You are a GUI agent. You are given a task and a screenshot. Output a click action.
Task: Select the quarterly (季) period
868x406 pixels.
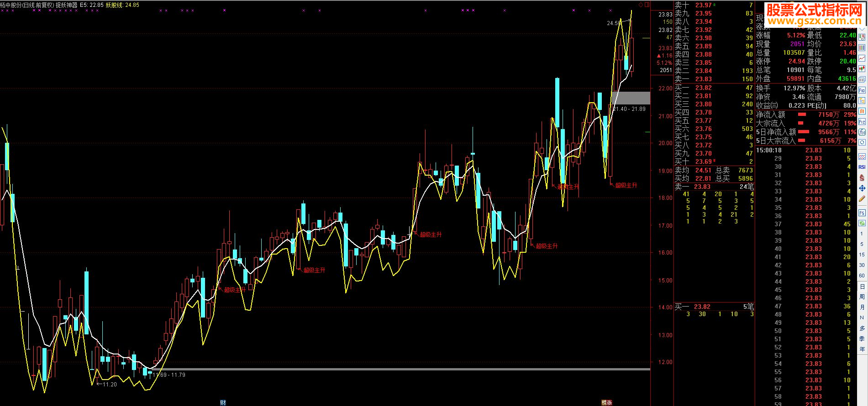pyautogui.click(x=862, y=339)
